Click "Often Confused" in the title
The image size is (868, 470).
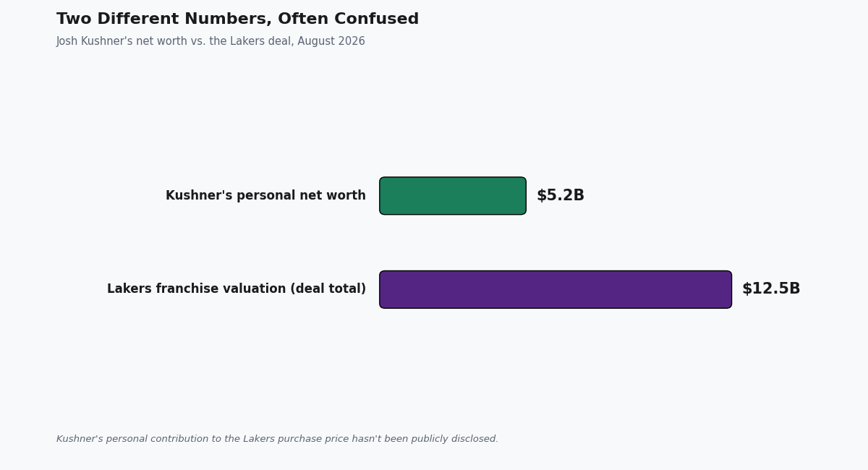(x=348, y=20)
